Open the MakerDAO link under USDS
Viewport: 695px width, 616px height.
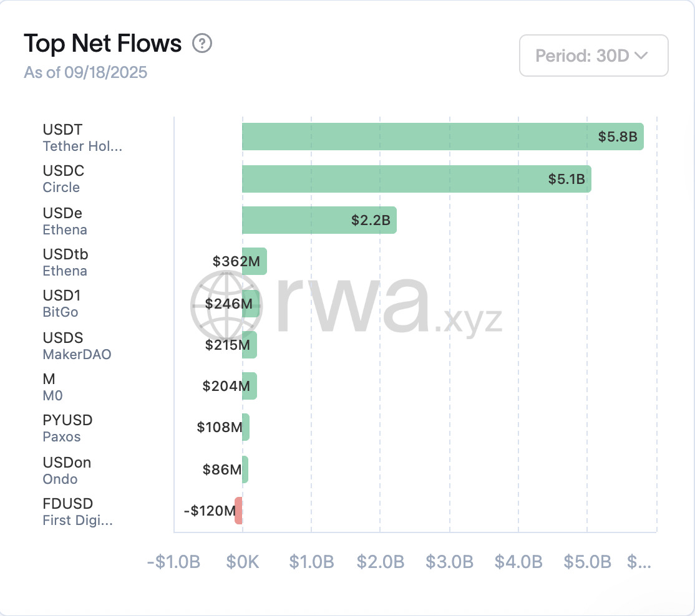point(77,354)
